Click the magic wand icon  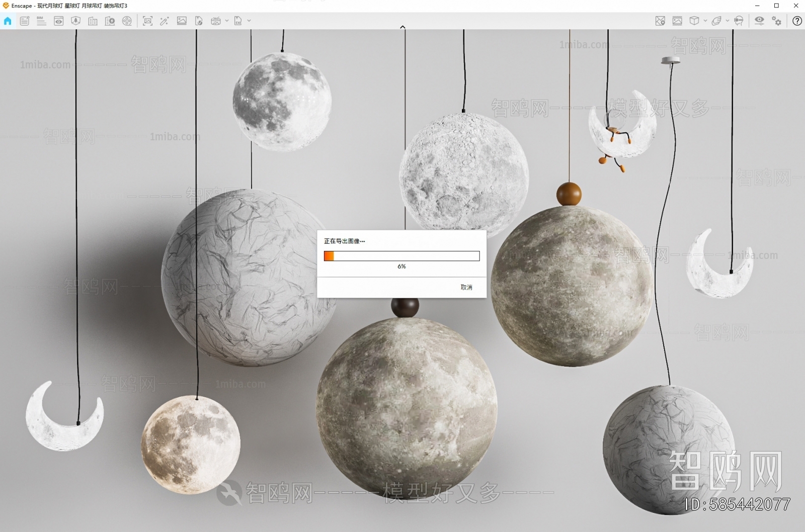pyautogui.click(x=165, y=21)
